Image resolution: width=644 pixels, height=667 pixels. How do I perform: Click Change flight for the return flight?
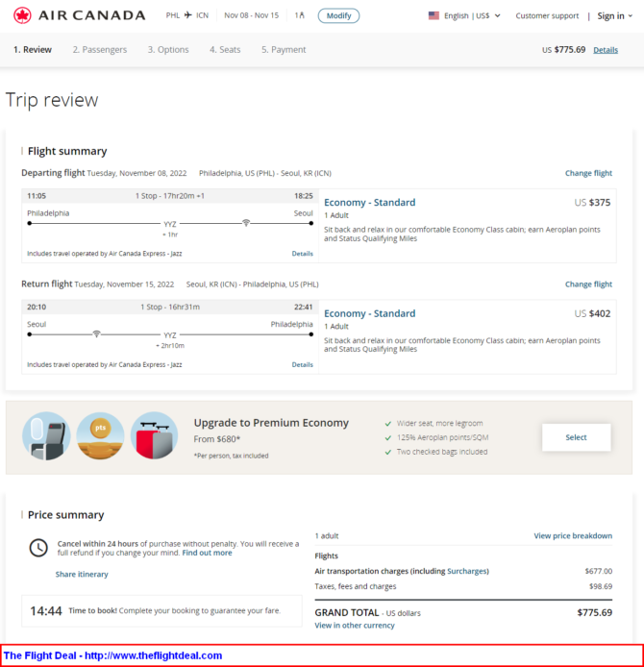[x=588, y=284]
